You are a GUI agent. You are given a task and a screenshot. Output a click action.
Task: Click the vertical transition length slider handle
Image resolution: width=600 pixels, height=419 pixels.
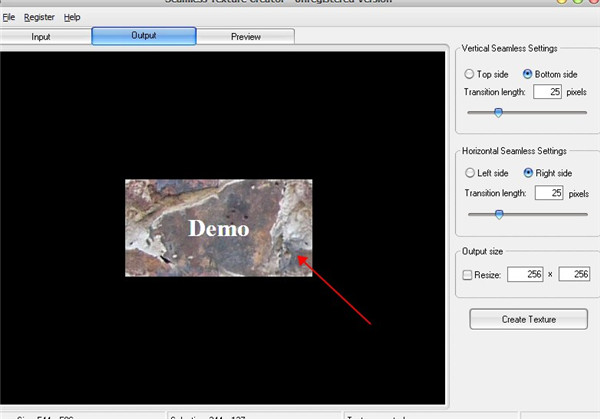point(498,112)
